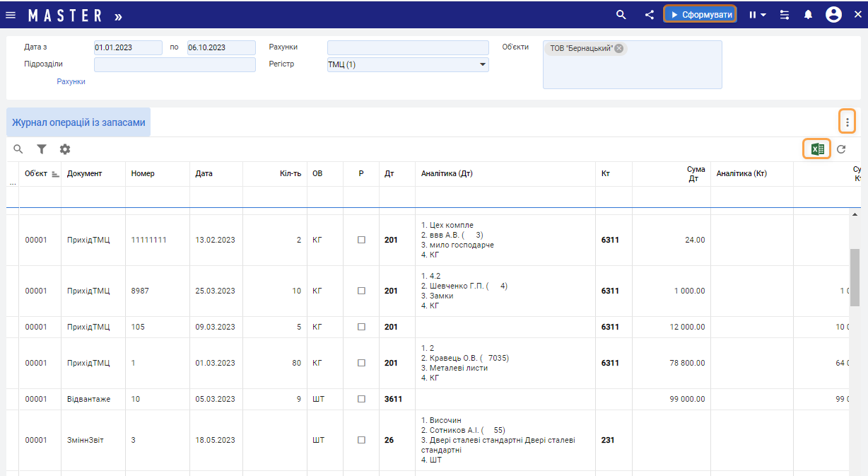
Task: Click the share icon in header
Action: [x=649, y=15]
